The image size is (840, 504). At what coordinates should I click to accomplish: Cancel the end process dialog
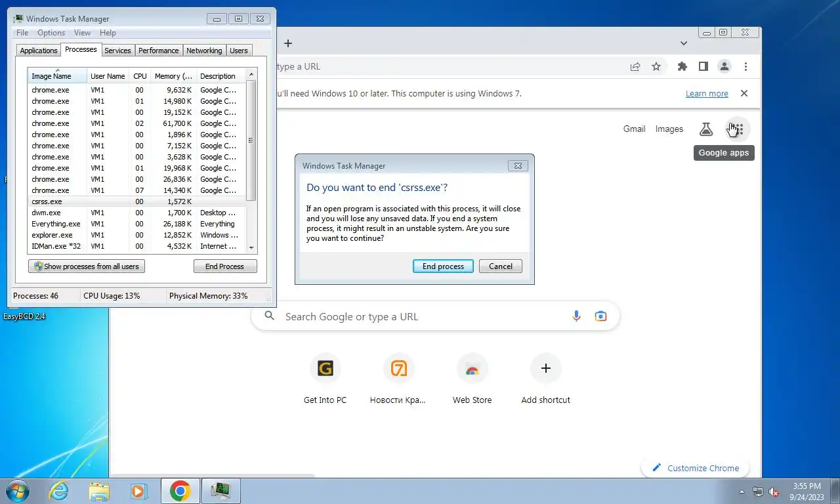[x=501, y=266]
